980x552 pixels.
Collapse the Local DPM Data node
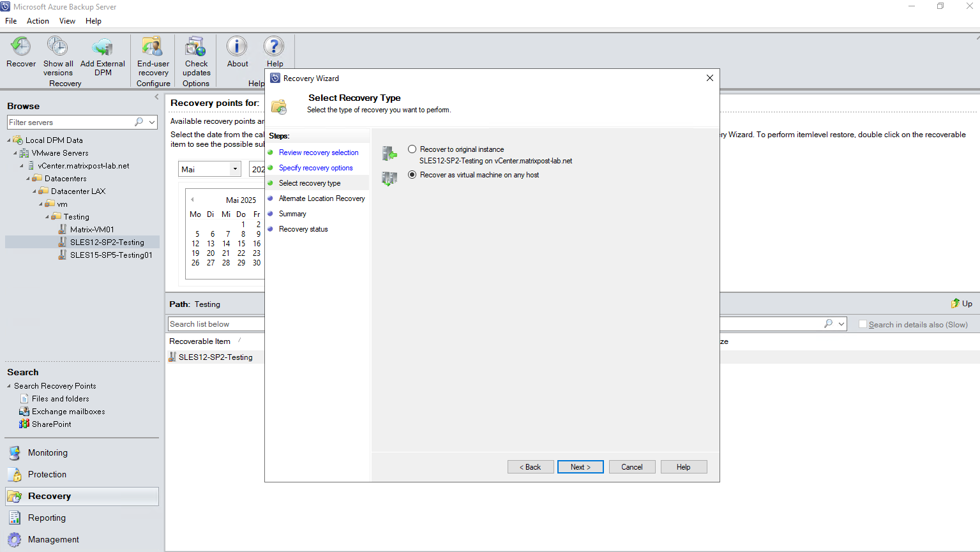point(9,140)
